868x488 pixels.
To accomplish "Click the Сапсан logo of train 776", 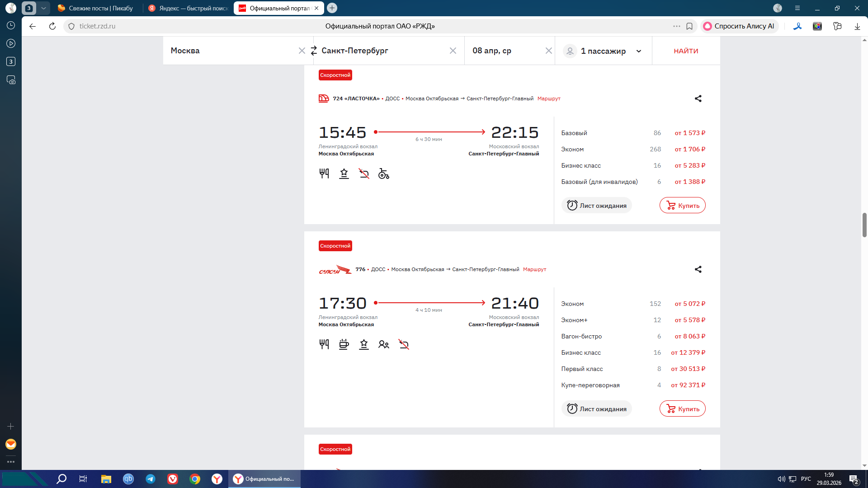I will pyautogui.click(x=335, y=270).
